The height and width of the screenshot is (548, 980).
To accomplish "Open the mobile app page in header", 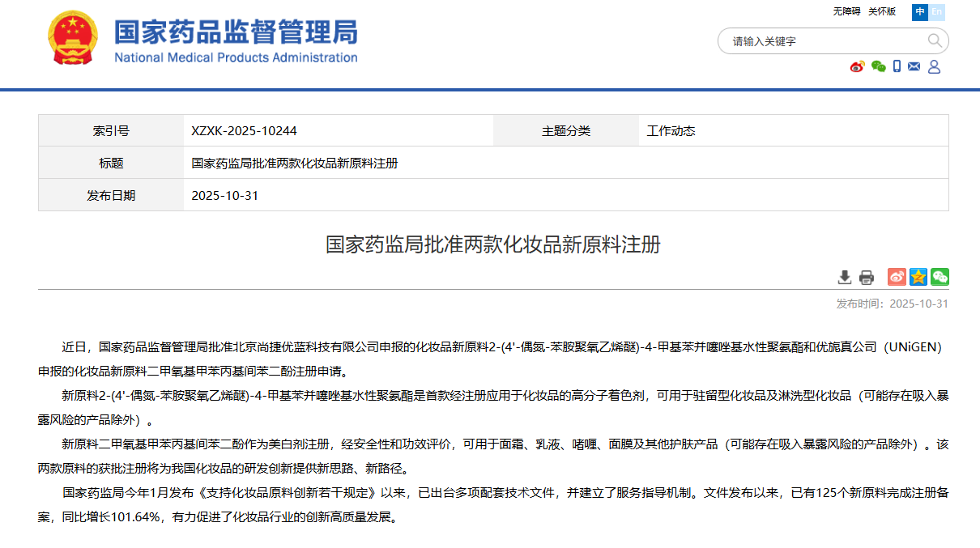I will (896, 66).
